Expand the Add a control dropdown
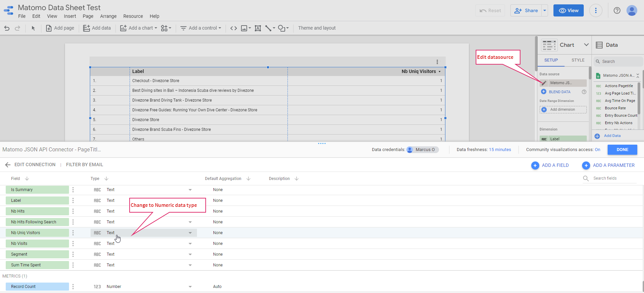Image resolution: width=644 pixels, height=293 pixels. point(220,28)
